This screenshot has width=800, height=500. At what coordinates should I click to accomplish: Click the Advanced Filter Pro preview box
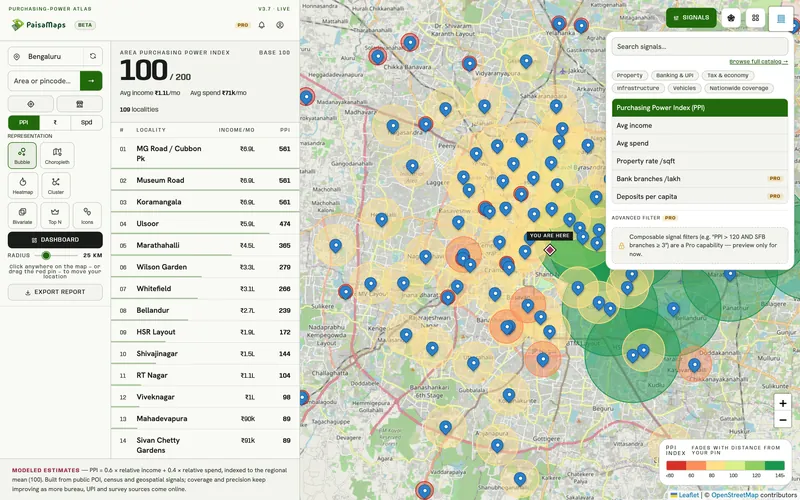[699, 245]
